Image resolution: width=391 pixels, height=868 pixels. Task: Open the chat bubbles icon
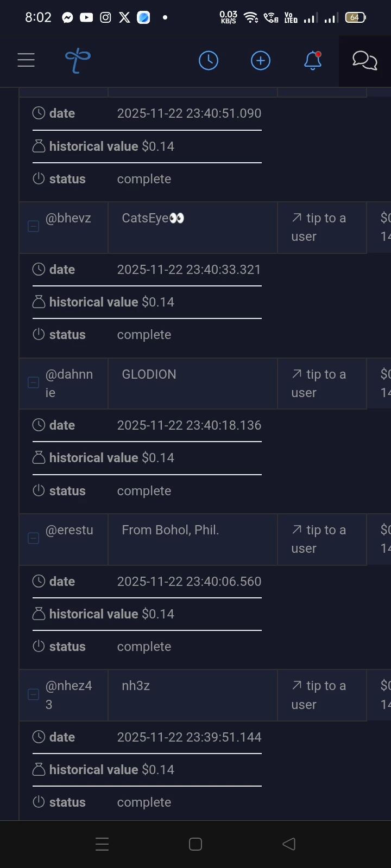click(364, 60)
